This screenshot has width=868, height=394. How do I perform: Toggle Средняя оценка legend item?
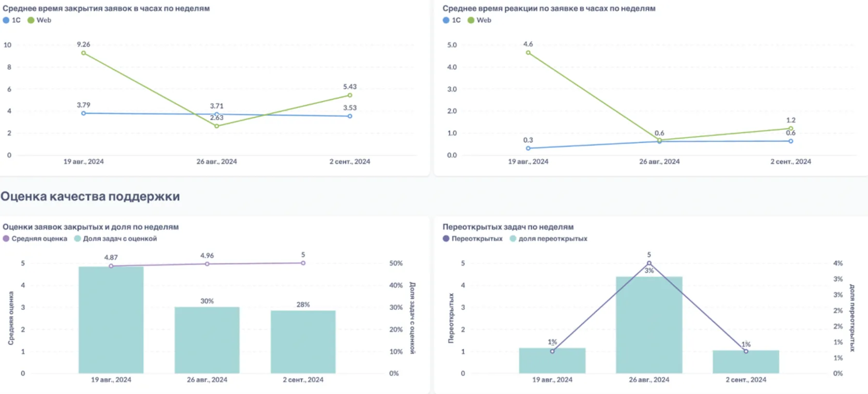click(35, 239)
